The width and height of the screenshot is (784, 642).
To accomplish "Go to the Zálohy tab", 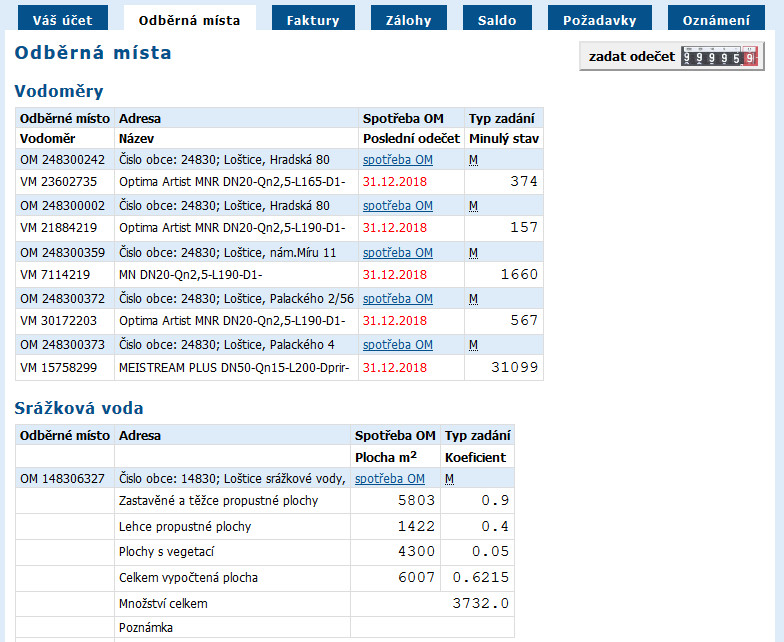I will tap(408, 19).
